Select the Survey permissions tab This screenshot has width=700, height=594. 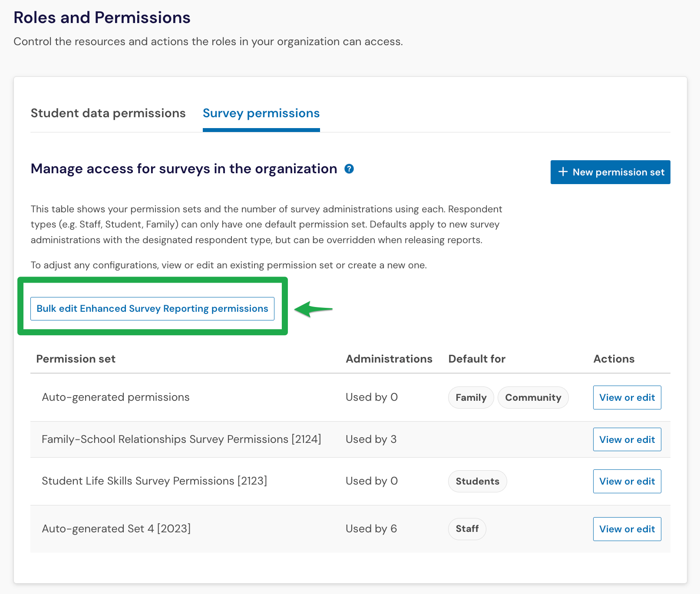(261, 113)
